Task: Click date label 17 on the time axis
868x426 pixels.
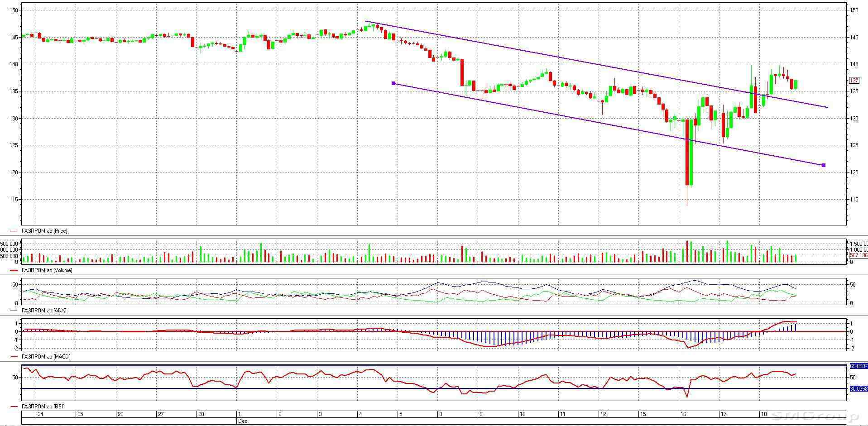Action: pos(724,414)
